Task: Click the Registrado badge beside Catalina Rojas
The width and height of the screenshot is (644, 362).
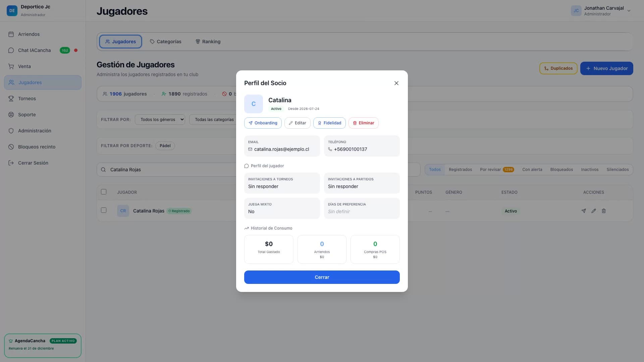Action: [x=179, y=211]
